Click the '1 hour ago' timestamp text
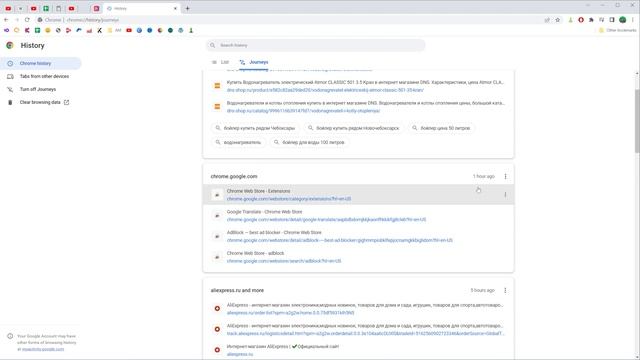 point(484,176)
